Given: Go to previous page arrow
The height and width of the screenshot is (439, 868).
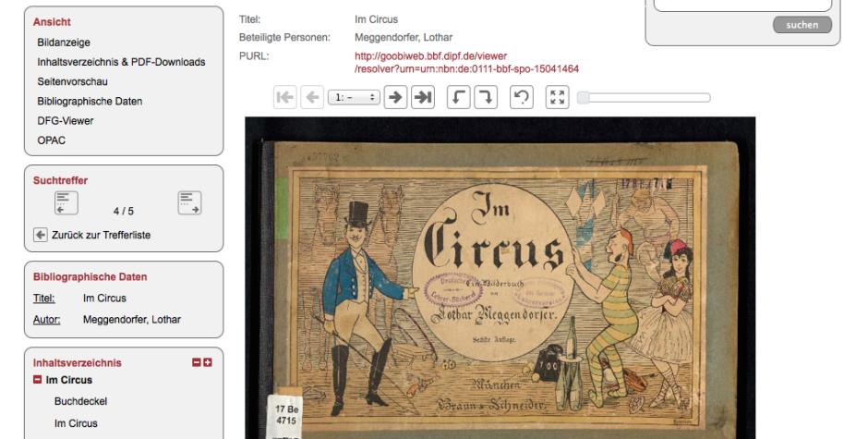Looking at the screenshot, I should click(x=312, y=98).
